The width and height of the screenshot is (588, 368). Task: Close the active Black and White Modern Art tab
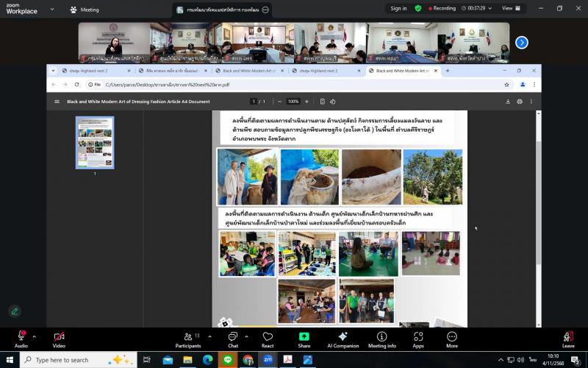(436, 71)
